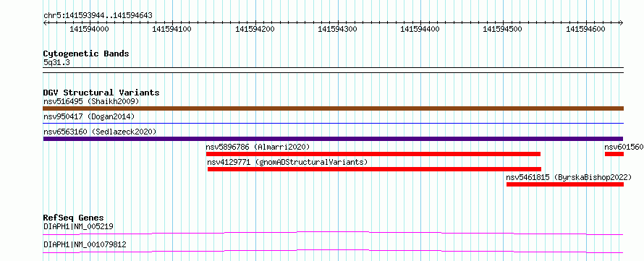644x261 pixels.
Task: Click ruler position 141594000
Action: pos(90,29)
